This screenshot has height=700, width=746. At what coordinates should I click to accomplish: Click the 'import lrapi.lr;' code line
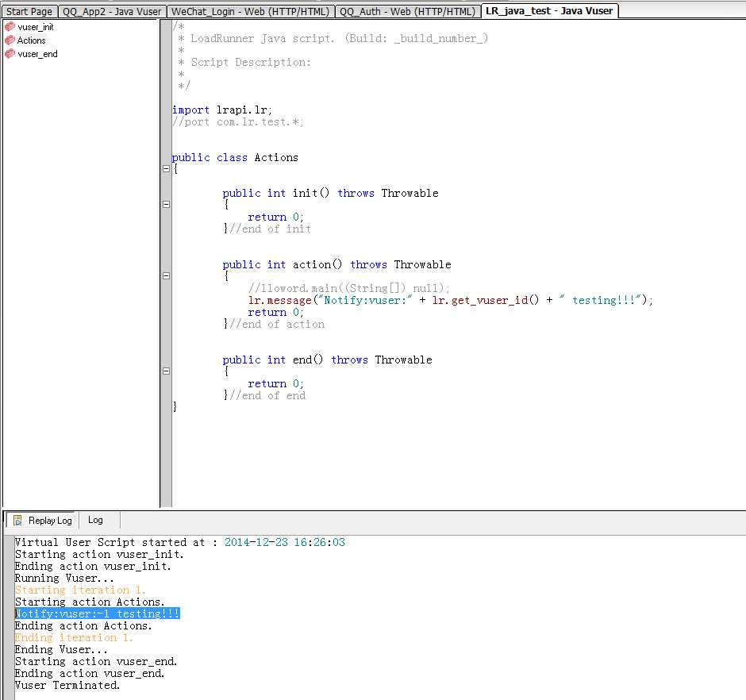[222, 110]
